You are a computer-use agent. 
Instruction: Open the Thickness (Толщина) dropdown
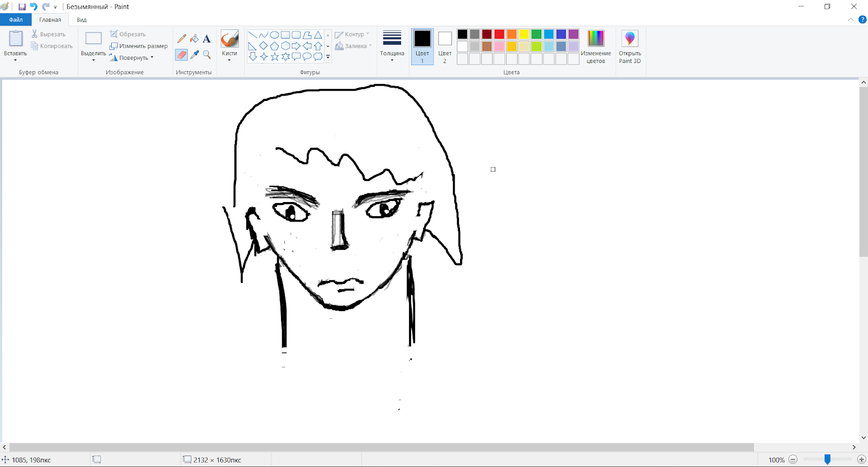tap(392, 47)
